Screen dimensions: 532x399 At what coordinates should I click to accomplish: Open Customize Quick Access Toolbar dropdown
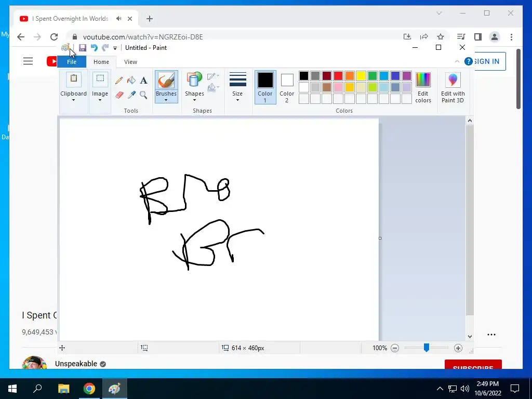click(x=115, y=48)
